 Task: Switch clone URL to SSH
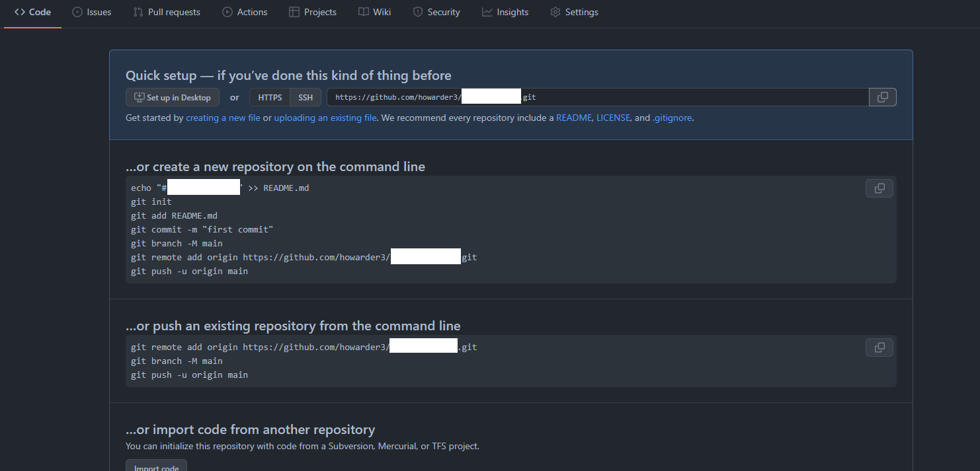point(306,97)
